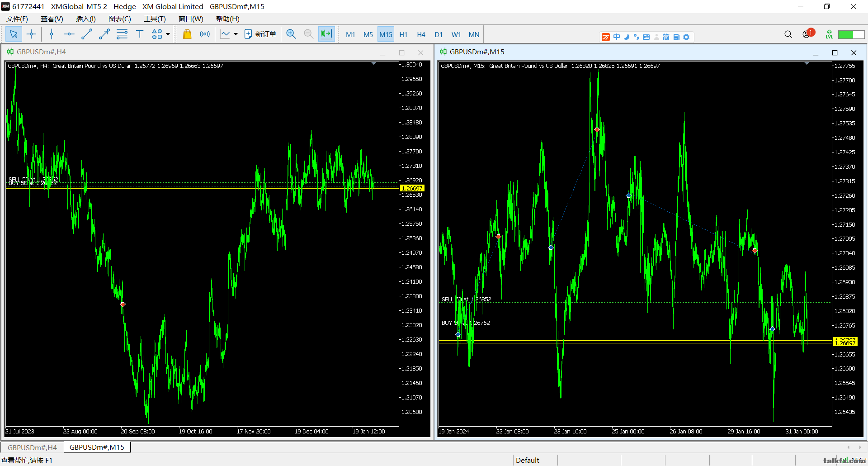Maximize the GBPUSDm#,M15 chart window
Screen dimensions: 868x466
[x=835, y=53]
